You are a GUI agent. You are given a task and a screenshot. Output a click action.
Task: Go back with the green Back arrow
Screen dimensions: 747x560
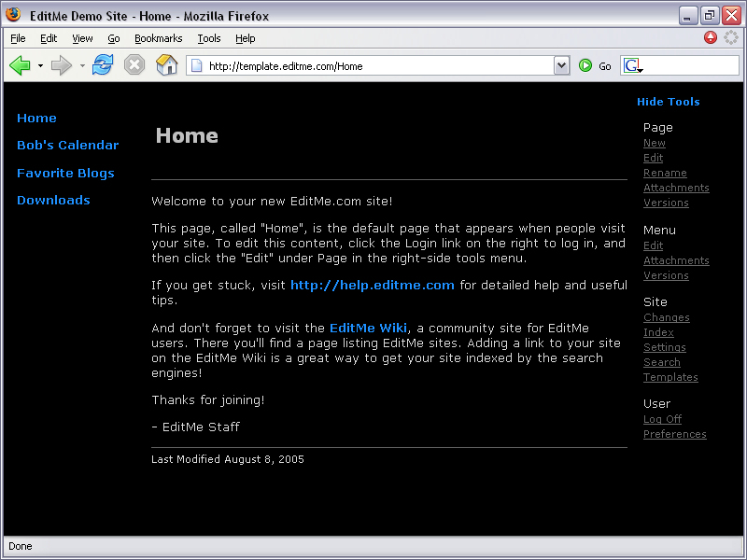(x=20, y=65)
